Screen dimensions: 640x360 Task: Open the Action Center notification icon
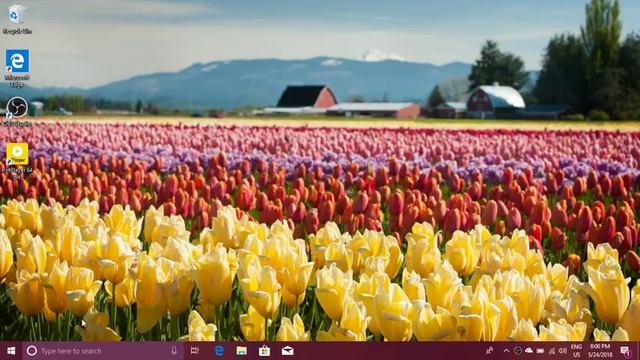coord(625,351)
